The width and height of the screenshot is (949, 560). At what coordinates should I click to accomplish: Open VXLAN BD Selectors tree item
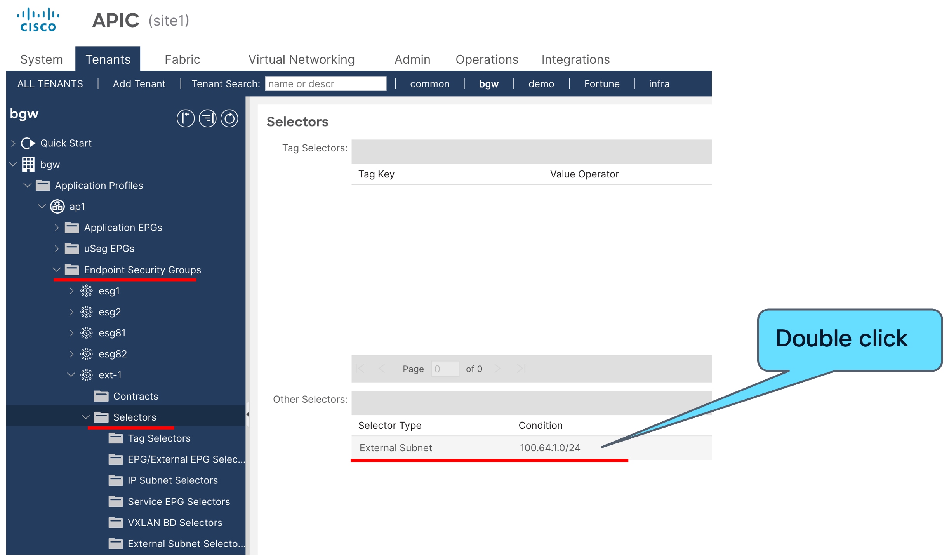(x=175, y=522)
